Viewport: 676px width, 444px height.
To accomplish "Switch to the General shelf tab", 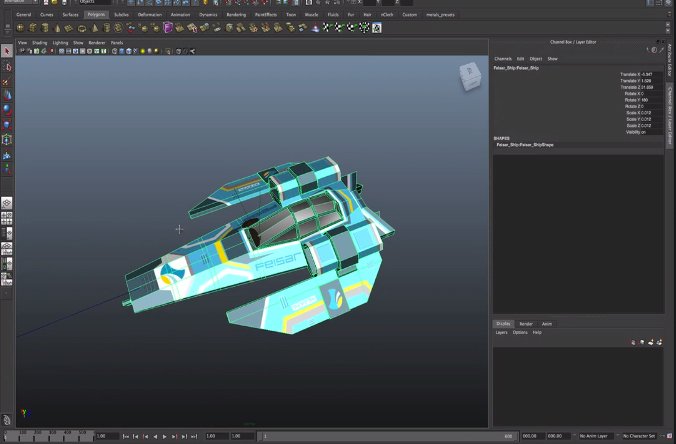I will click(23, 15).
